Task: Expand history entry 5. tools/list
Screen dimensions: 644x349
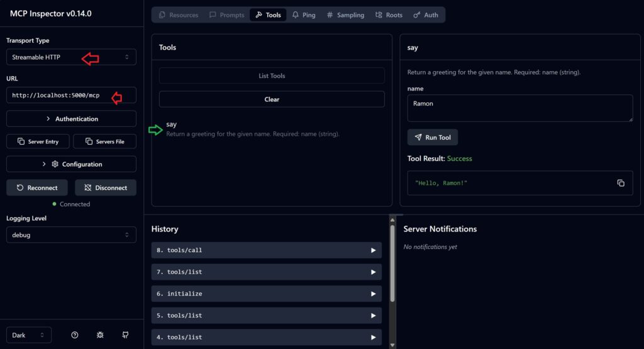Action: click(x=266, y=315)
